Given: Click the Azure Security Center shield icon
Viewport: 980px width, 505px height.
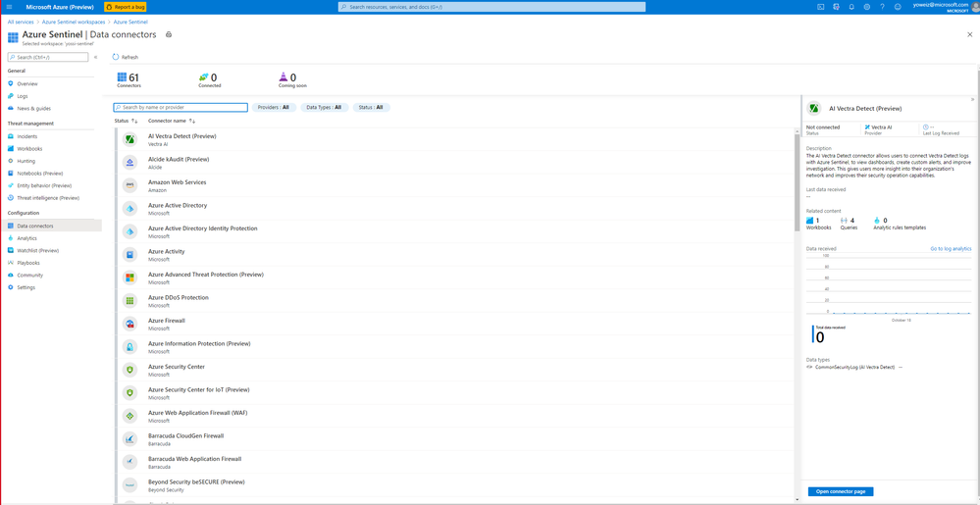Looking at the screenshot, I should coord(130,370).
